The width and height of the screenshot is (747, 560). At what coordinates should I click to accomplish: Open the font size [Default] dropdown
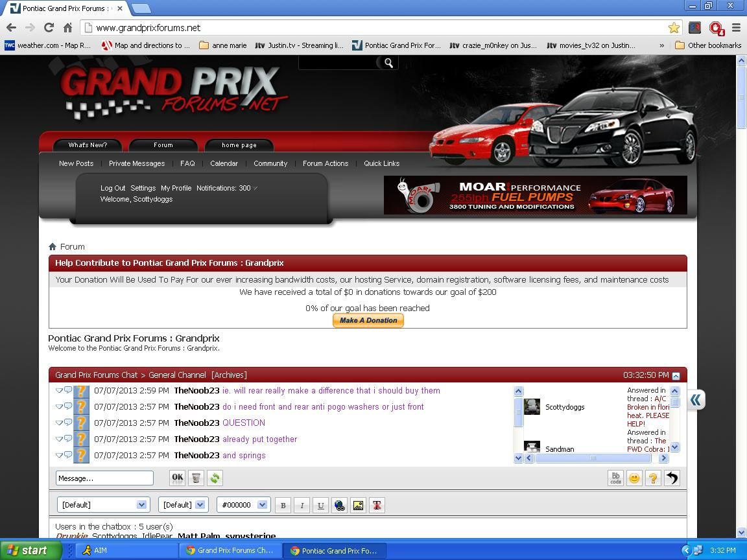coord(184,505)
